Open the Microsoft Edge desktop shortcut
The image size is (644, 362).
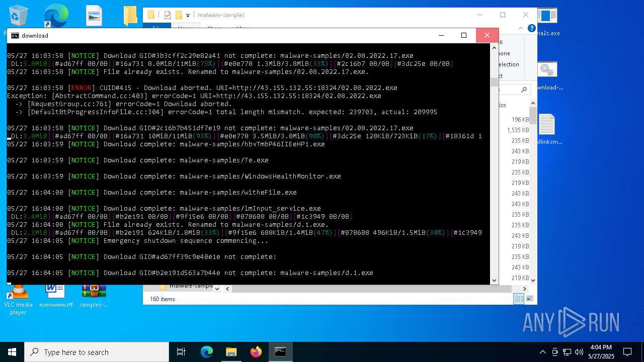tap(56, 16)
